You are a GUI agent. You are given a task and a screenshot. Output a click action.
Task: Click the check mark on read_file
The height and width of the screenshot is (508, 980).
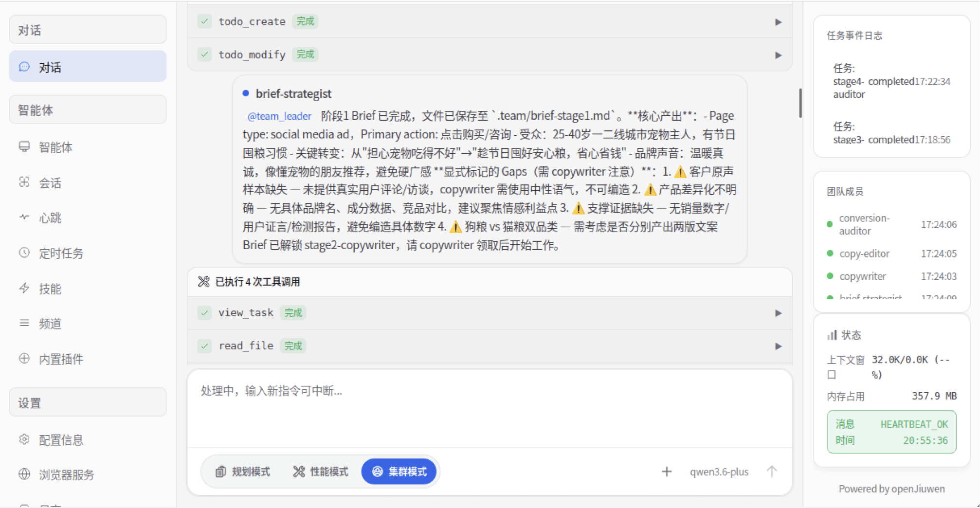tap(205, 346)
